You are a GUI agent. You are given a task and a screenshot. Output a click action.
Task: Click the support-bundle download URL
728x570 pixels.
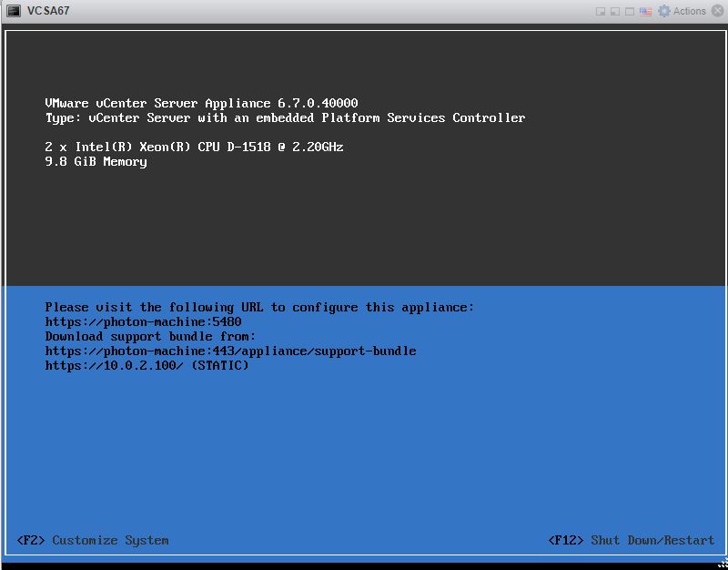(x=230, y=351)
